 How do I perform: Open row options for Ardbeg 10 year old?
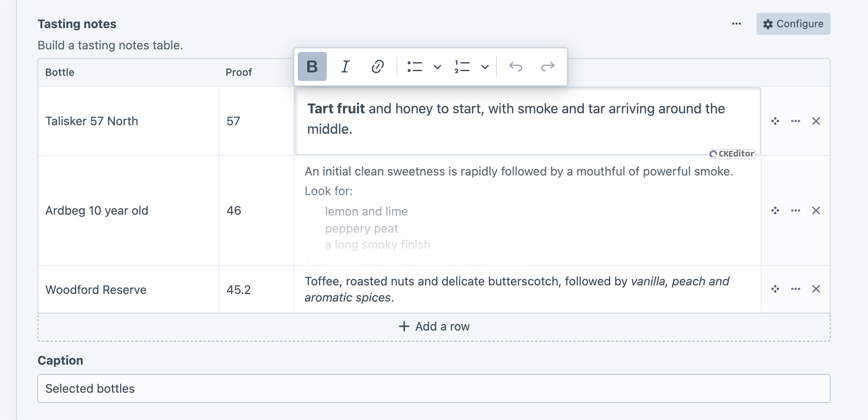coord(796,210)
